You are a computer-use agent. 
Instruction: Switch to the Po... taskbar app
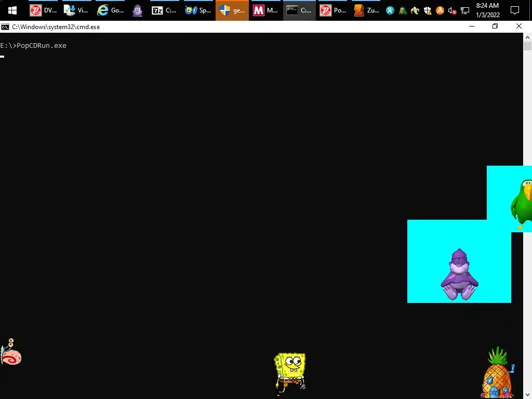[x=333, y=10]
